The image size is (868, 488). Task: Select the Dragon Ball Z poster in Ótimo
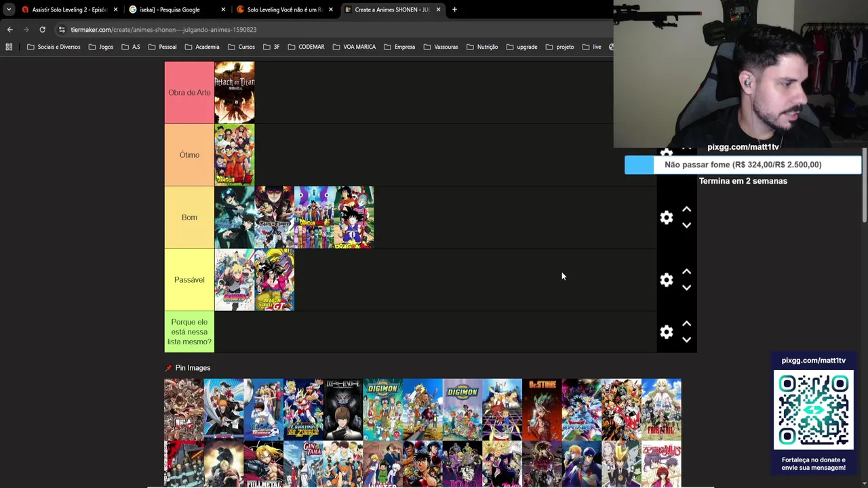tap(235, 155)
